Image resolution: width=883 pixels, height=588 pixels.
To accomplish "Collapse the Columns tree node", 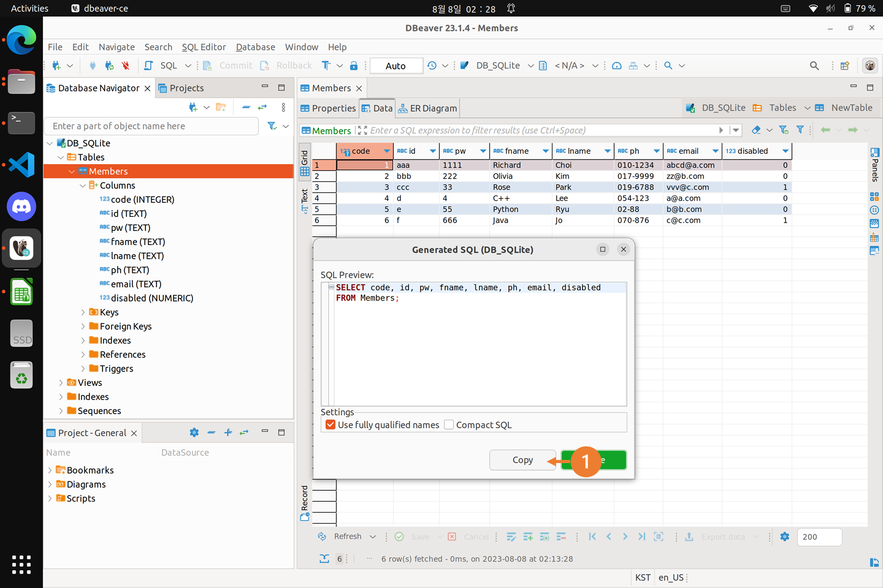I will point(83,186).
